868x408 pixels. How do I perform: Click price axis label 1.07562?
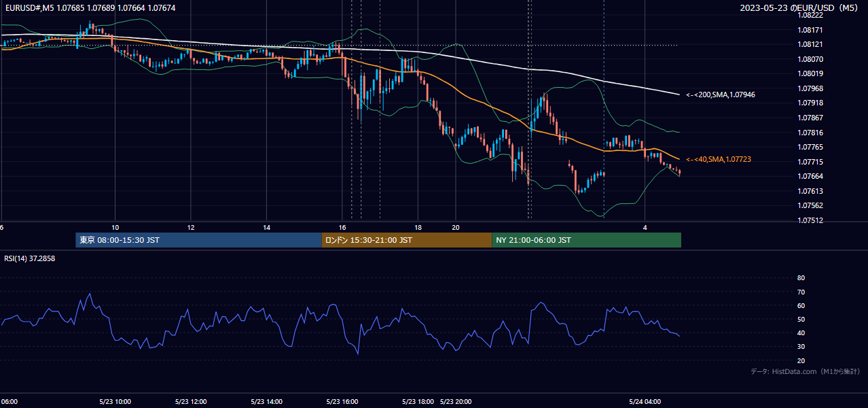(810, 205)
